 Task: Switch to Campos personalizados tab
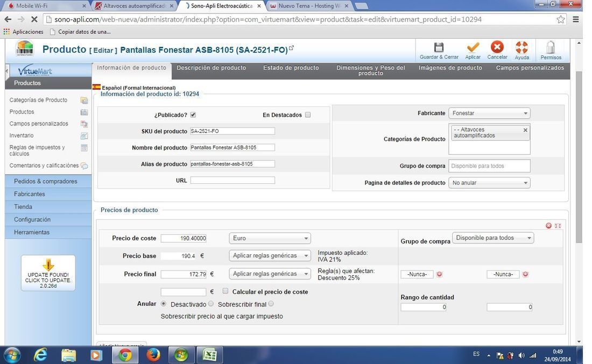(530, 68)
